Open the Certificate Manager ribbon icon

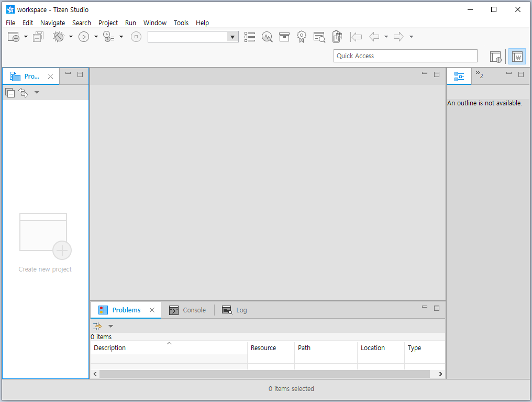(x=302, y=37)
